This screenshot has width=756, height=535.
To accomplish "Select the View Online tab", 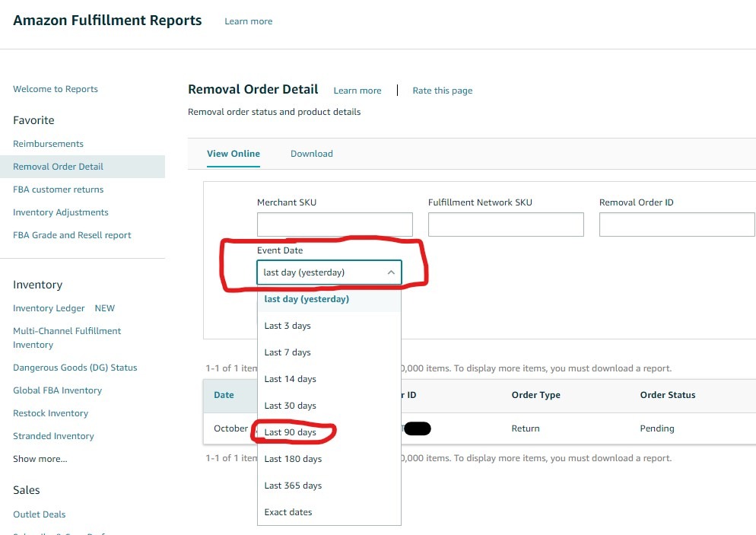I will (233, 154).
